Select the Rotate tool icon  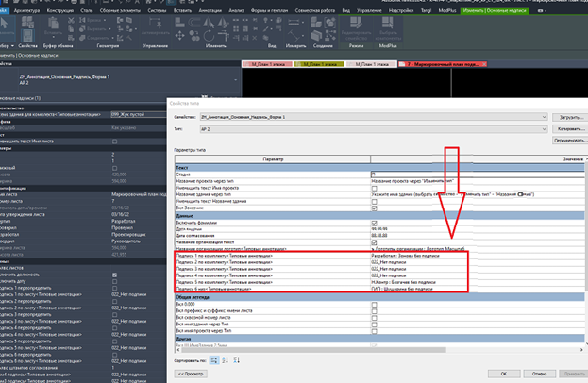point(209,36)
